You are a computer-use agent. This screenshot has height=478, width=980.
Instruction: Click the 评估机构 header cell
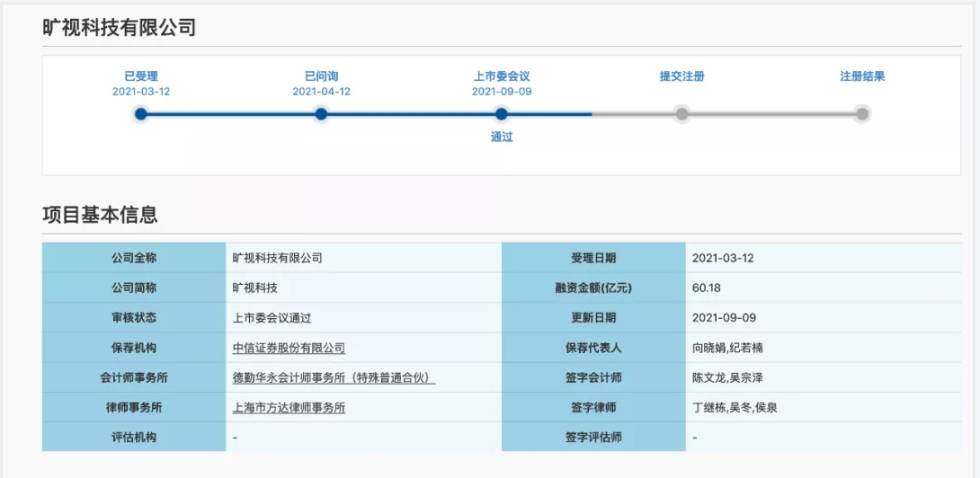point(134,438)
